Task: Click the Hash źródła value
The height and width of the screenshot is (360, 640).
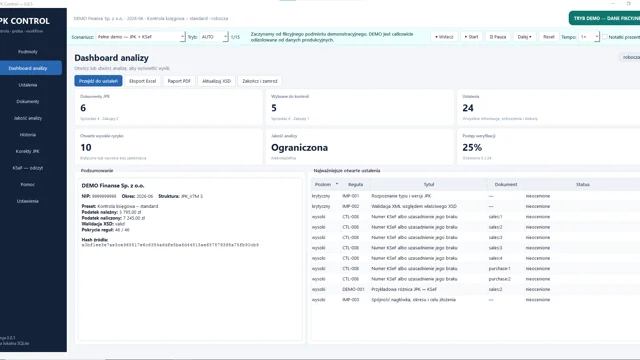Action: click(x=170, y=245)
